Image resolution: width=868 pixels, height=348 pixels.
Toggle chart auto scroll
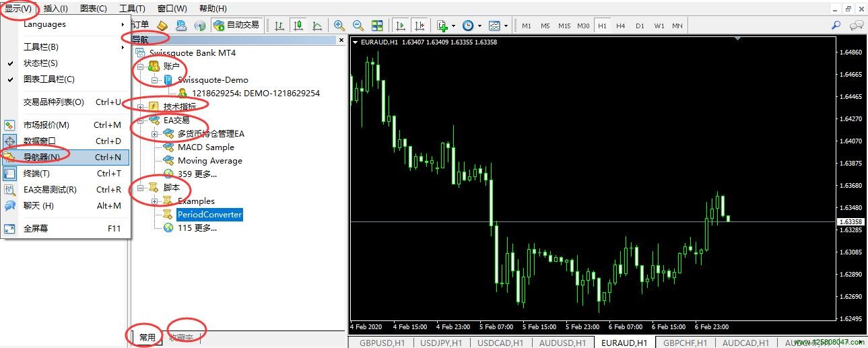pos(400,26)
